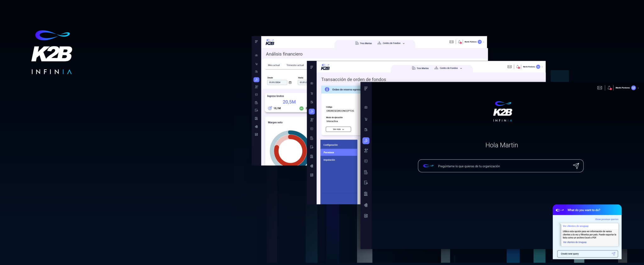Open mail envelope icon in Hola Martin window

[x=600, y=88]
